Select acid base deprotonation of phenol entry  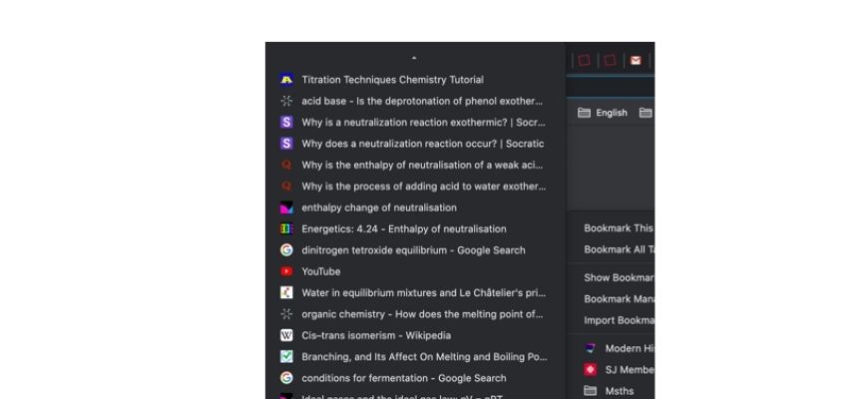(415, 101)
